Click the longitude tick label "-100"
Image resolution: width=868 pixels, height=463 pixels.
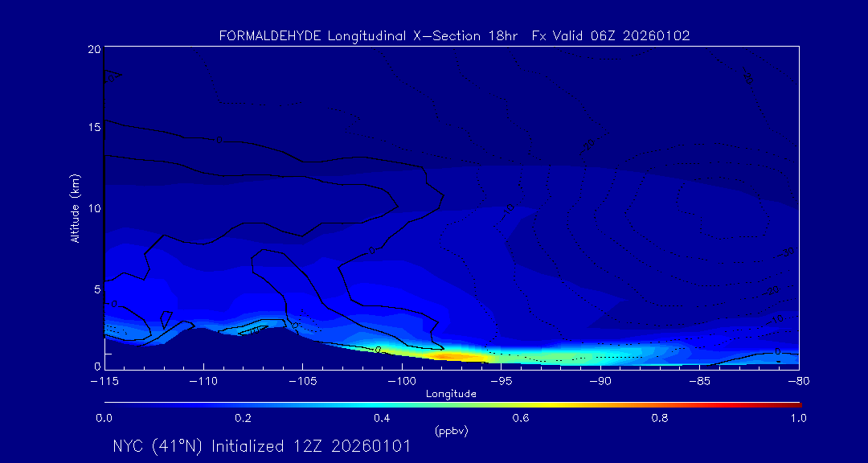pos(402,382)
